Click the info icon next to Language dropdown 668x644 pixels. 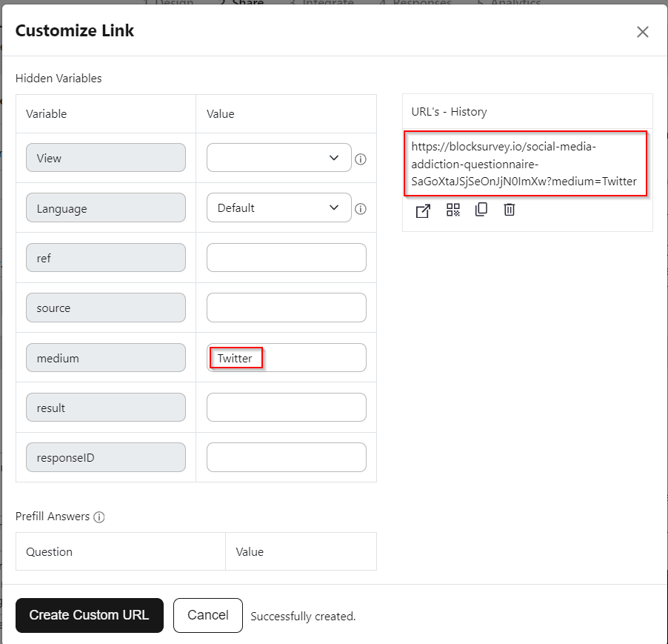click(361, 209)
